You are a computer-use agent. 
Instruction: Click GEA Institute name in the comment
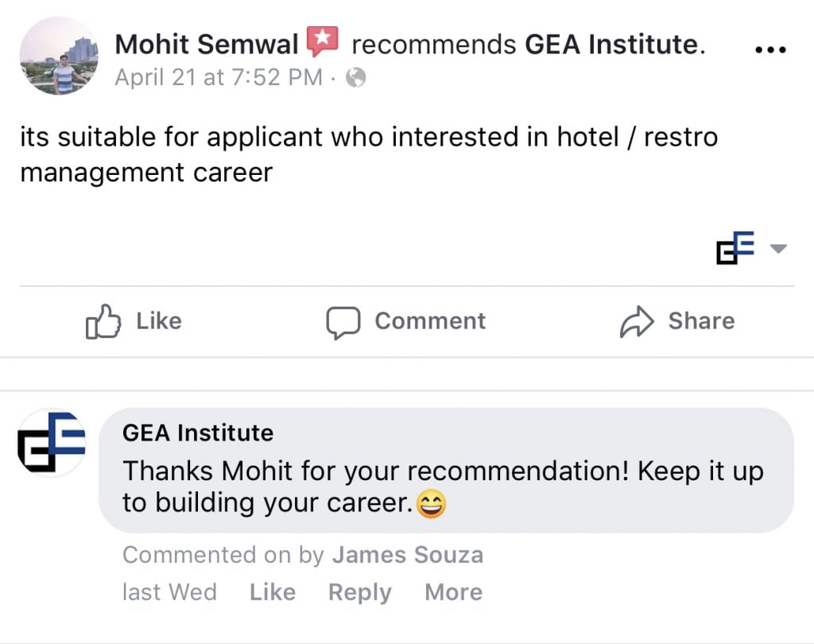point(198,433)
